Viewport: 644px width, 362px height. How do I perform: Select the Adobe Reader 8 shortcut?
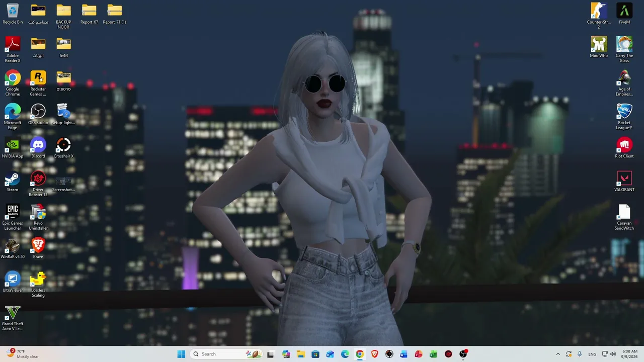pyautogui.click(x=13, y=49)
